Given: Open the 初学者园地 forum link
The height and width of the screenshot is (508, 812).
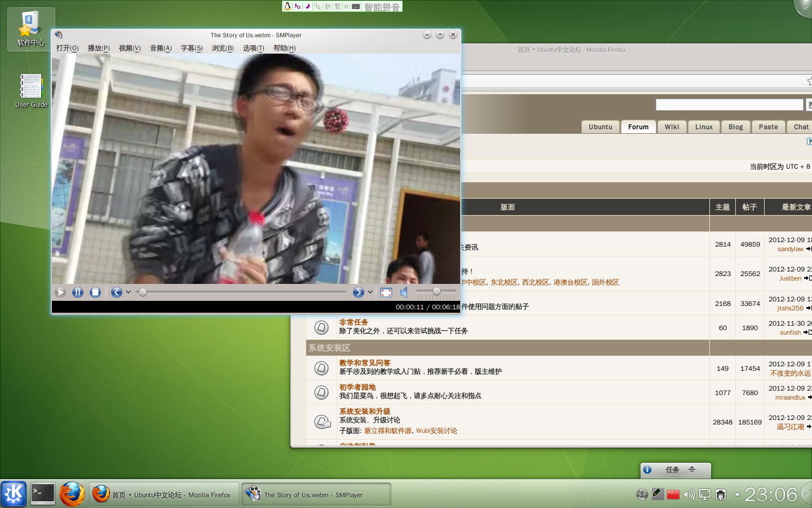Looking at the screenshot, I should tap(358, 387).
